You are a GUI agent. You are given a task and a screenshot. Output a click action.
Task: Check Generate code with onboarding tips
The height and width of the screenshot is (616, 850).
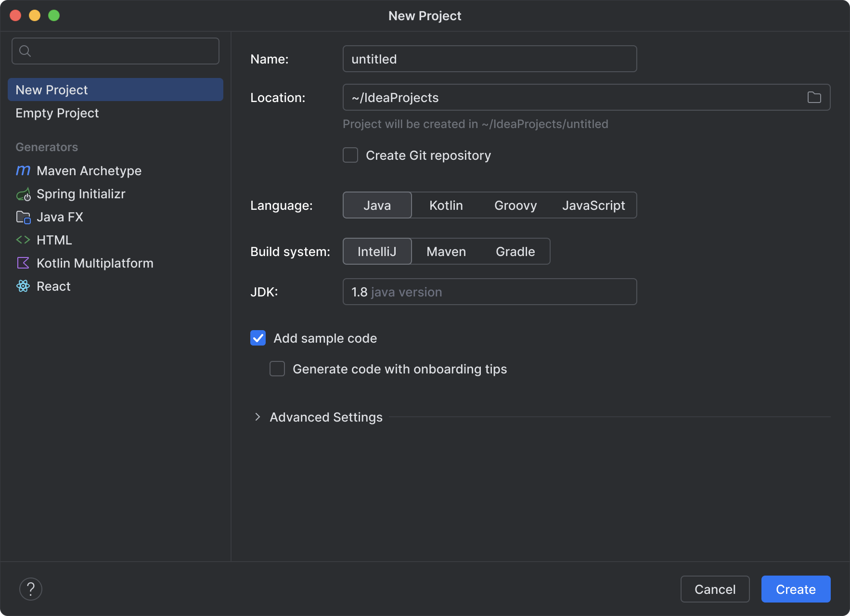[x=277, y=369]
